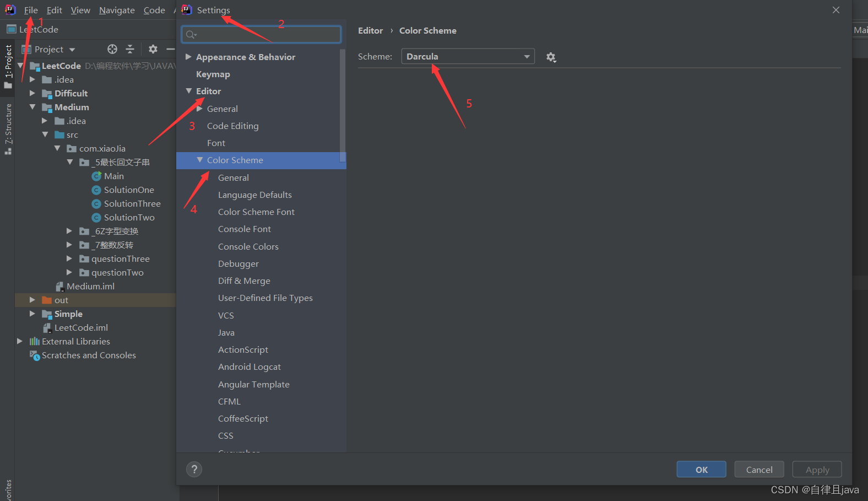Click the collapse all icon in Project panel
868x501 pixels.
(130, 49)
